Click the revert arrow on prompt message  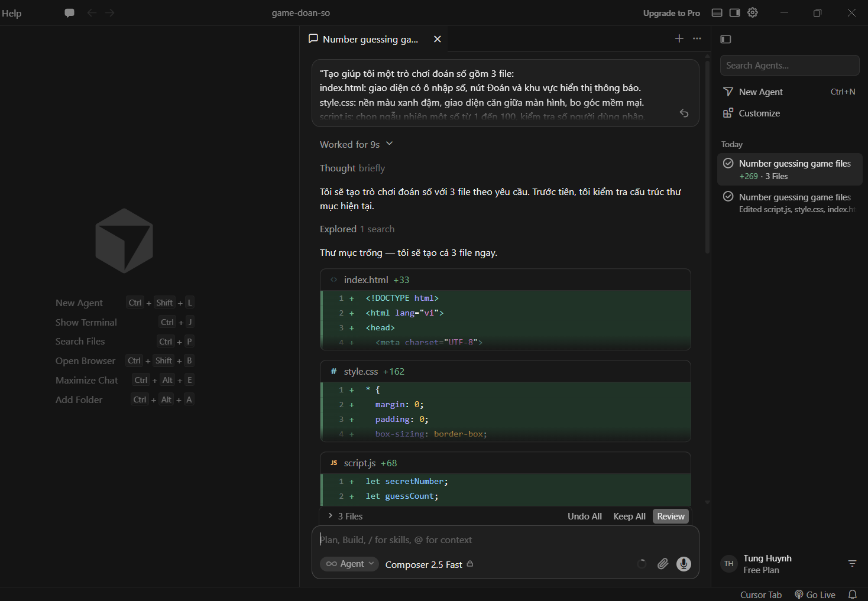[684, 113]
